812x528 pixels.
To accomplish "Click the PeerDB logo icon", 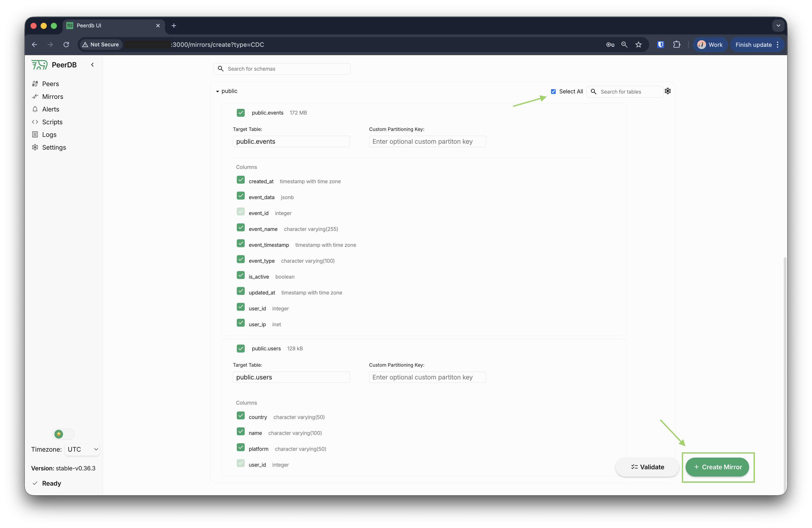I will [x=39, y=65].
